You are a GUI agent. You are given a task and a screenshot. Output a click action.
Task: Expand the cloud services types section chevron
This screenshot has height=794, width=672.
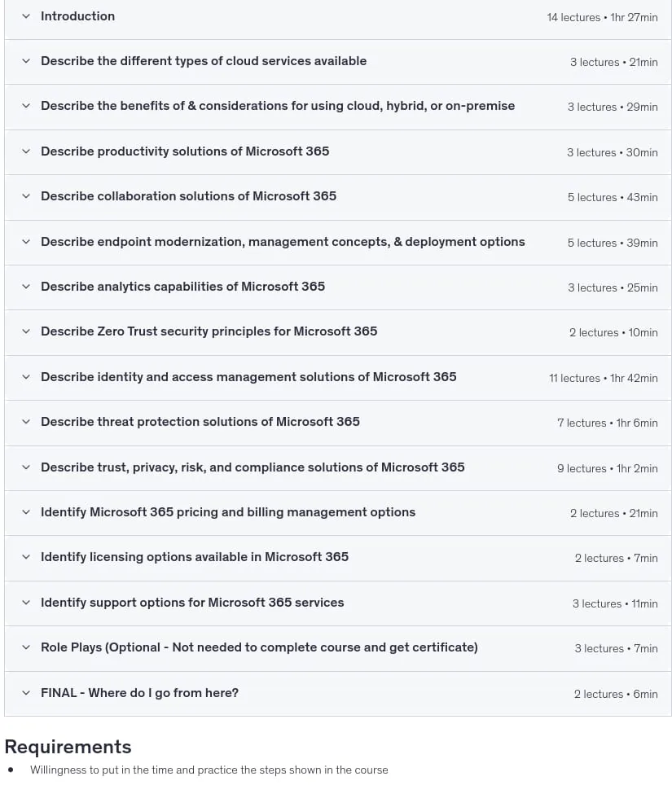(x=26, y=61)
